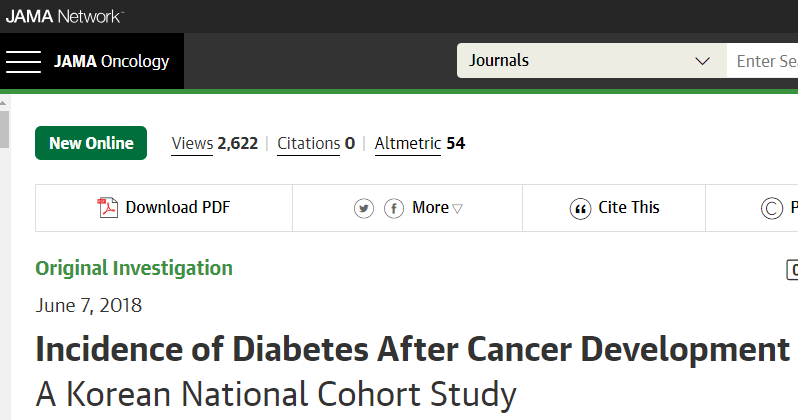Screen dimensions: 798x420
Task: Click the Original Investigation category link
Action: pyautogui.click(x=134, y=268)
